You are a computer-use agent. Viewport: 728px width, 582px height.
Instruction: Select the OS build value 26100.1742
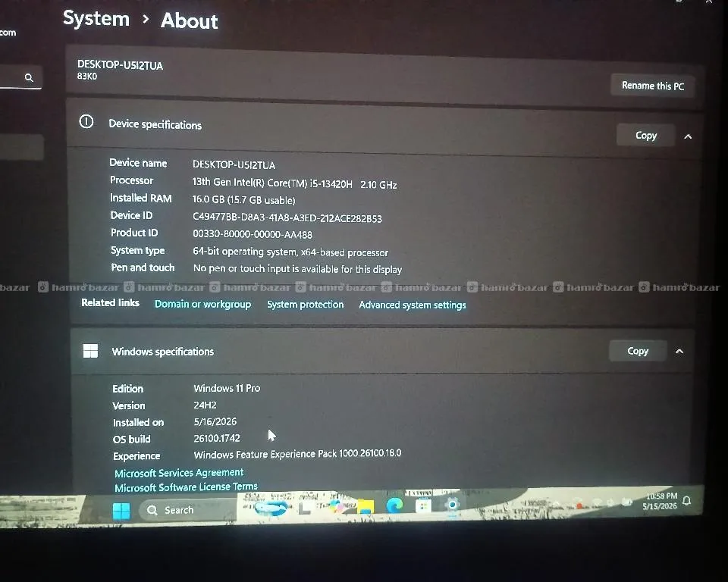tap(217, 438)
